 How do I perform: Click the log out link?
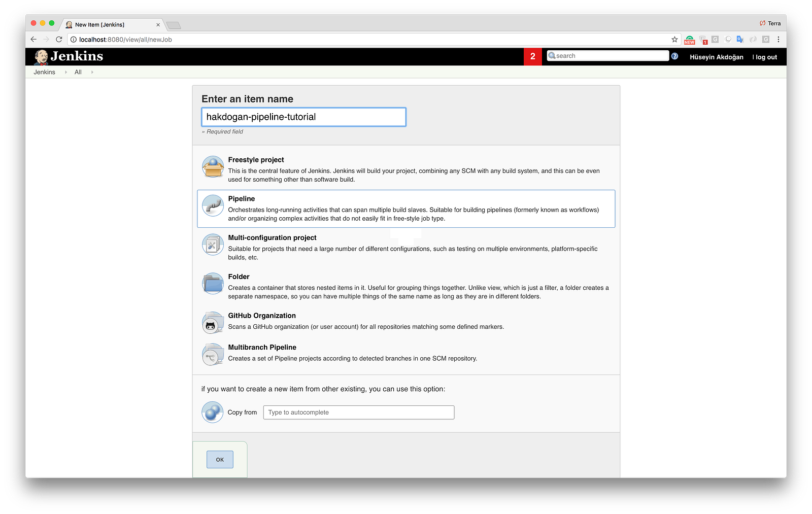click(766, 57)
